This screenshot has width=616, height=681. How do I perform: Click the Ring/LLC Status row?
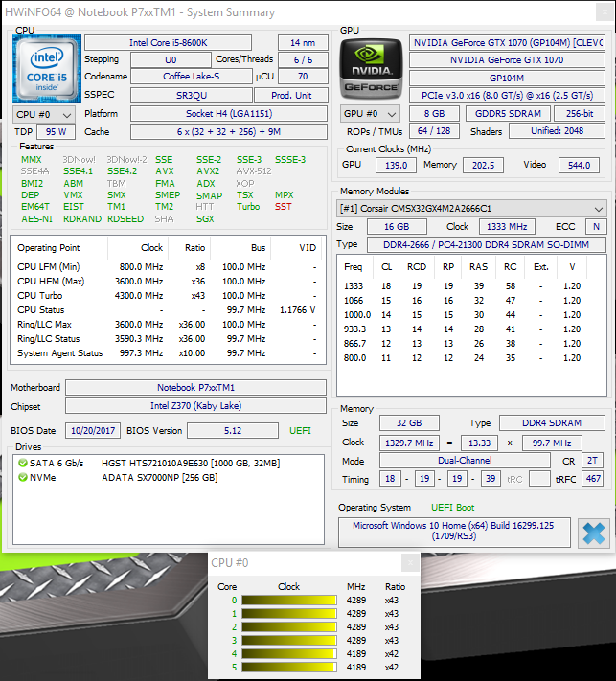pyautogui.click(x=168, y=339)
